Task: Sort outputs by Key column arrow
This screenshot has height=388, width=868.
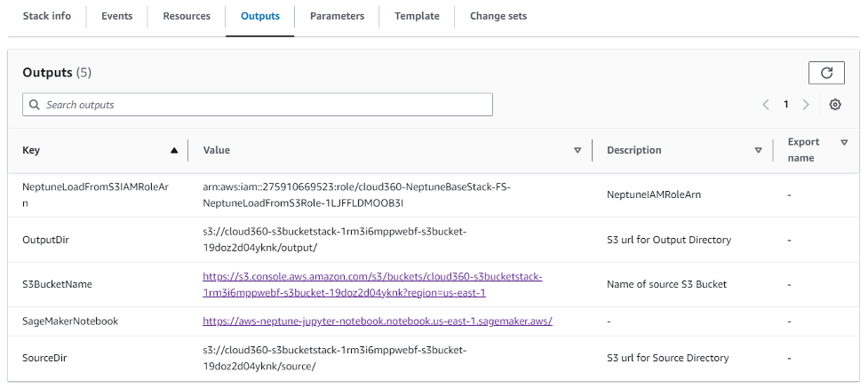Action: point(174,151)
